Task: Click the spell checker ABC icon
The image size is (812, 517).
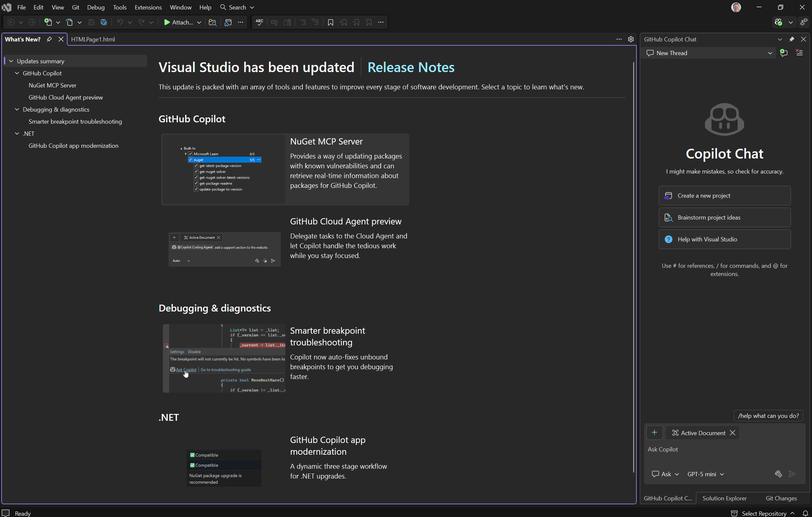Action: point(259,22)
